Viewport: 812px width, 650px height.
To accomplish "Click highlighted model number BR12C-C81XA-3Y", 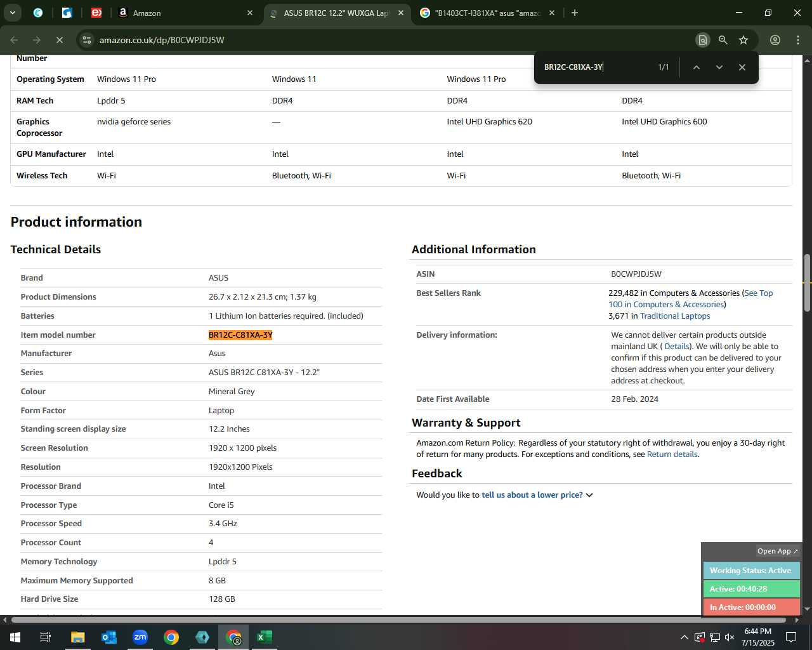I will click(240, 335).
